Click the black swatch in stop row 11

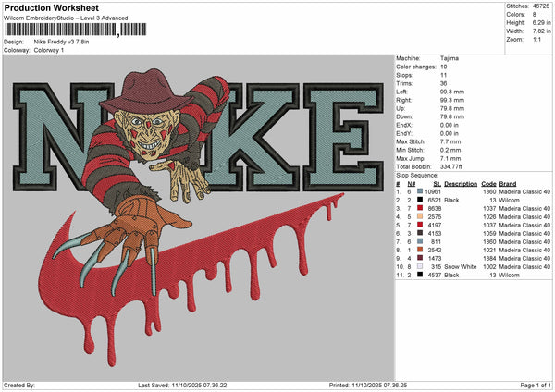420,275
